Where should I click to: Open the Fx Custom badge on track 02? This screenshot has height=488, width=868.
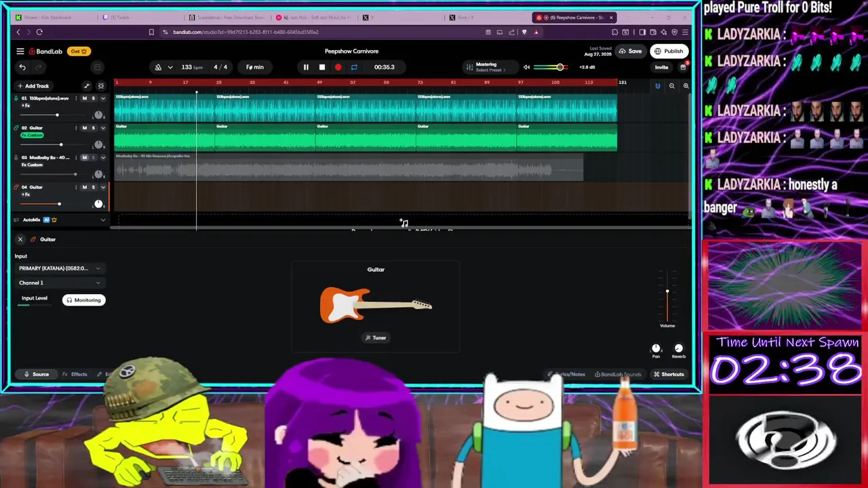click(x=32, y=135)
